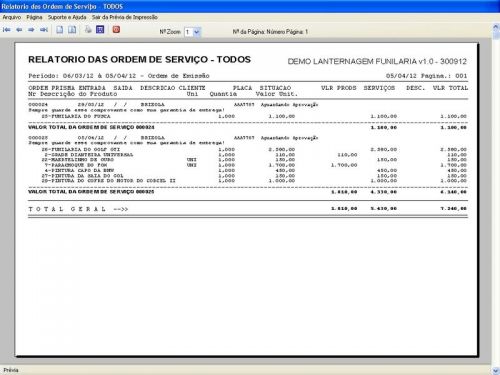500x375 pixels.
Task: Click Sair da Prévia de Impressão
Action: (125, 17)
